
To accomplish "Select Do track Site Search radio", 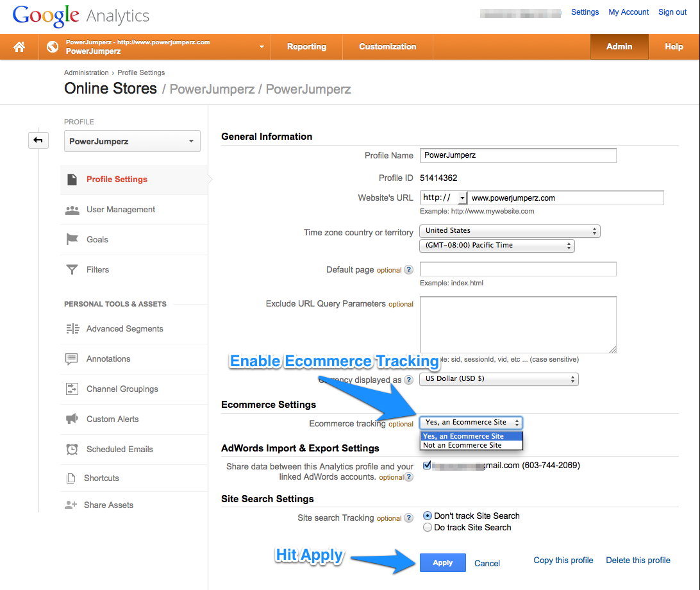I will (x=427, y=527).
